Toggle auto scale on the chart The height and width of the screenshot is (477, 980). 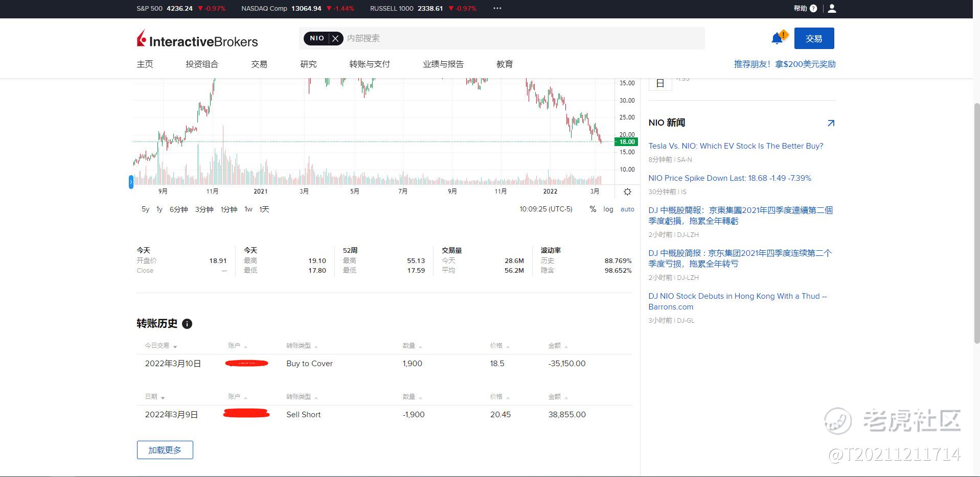[627, 209]
